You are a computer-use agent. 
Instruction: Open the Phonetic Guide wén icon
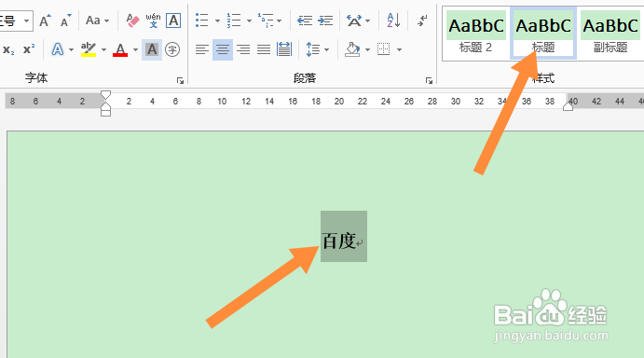[153, 21]
